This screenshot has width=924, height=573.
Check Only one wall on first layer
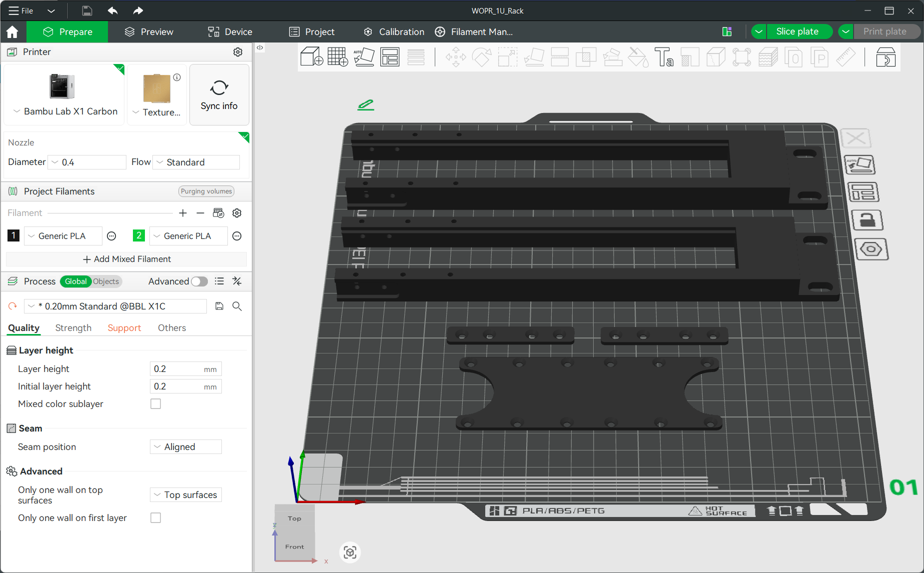click(156, 518)
